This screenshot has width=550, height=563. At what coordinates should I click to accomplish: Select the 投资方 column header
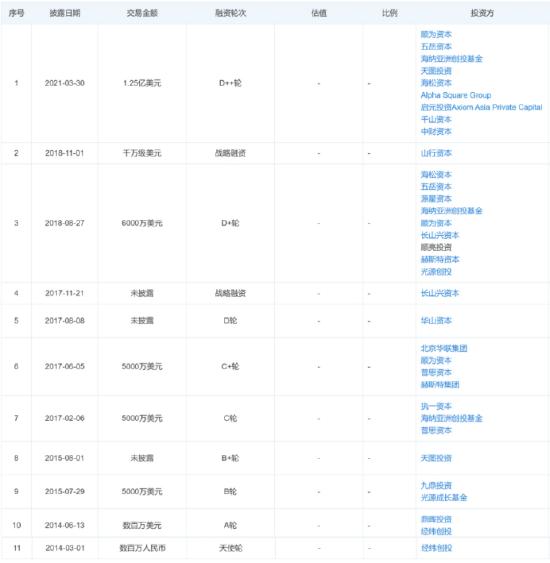point(482,13)
